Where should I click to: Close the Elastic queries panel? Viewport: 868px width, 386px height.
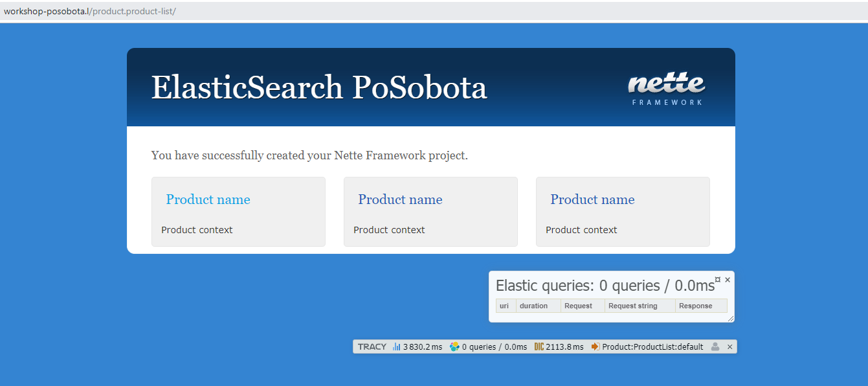click(x=728, y=280)
